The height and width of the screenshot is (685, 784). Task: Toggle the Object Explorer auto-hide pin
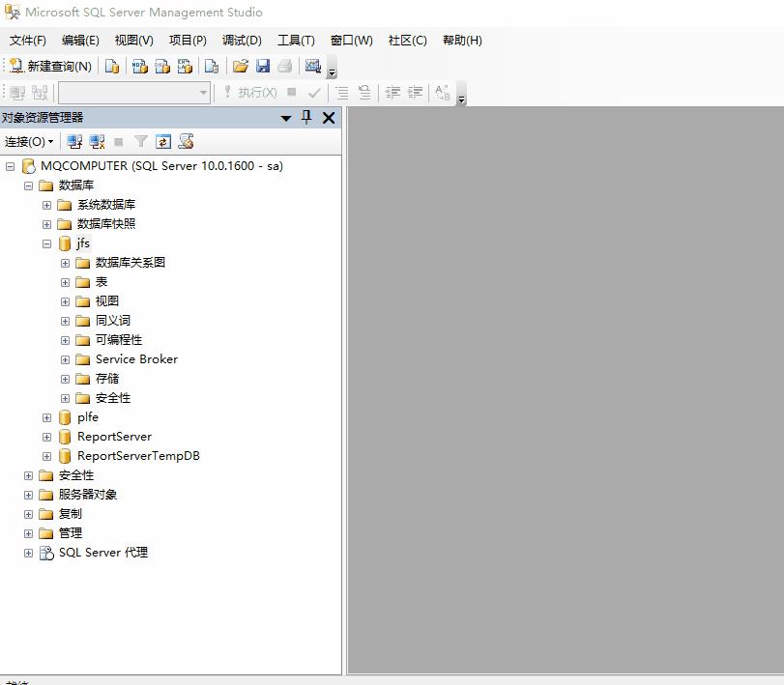point(306,116)
